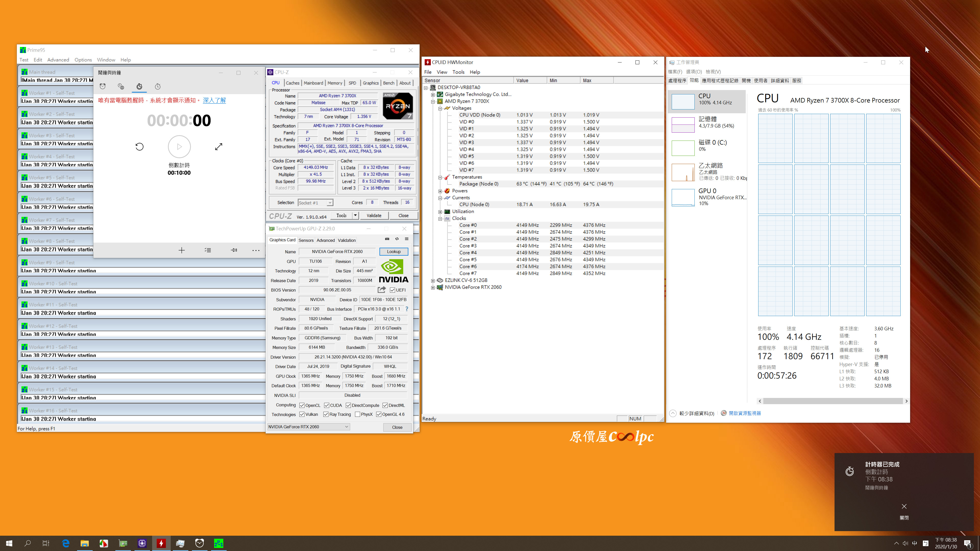Take a GPU-Z screenshot with the camera icon
The height and width of the screenshot is (551, 980).
coord(387,239)
